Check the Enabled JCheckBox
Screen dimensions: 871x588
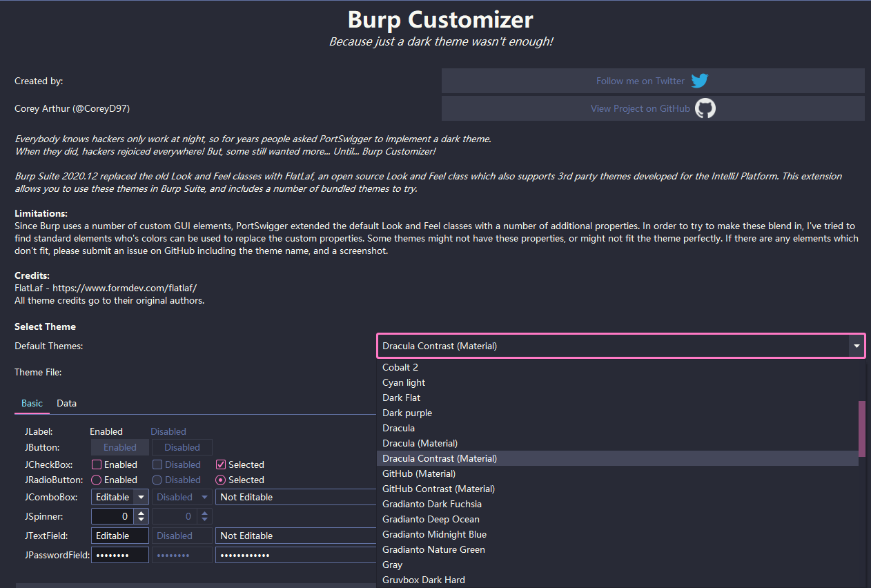96,464
